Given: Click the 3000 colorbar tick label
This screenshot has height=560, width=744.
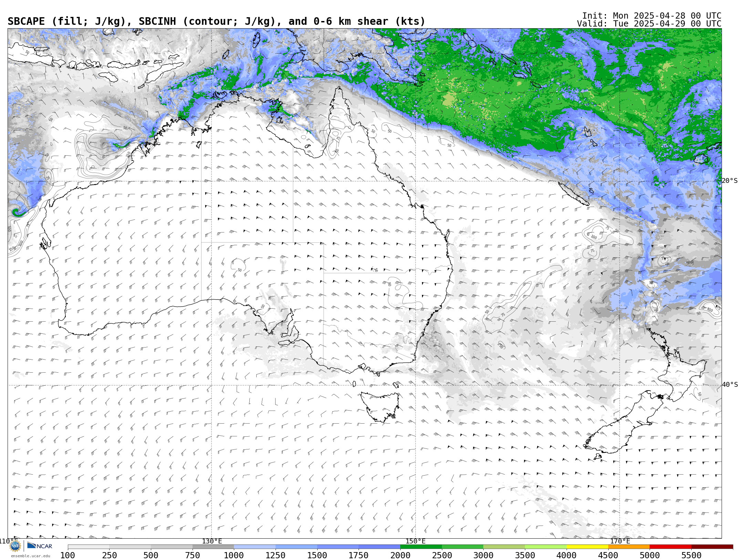Looking at the screenshot, I should click(483, 555).
